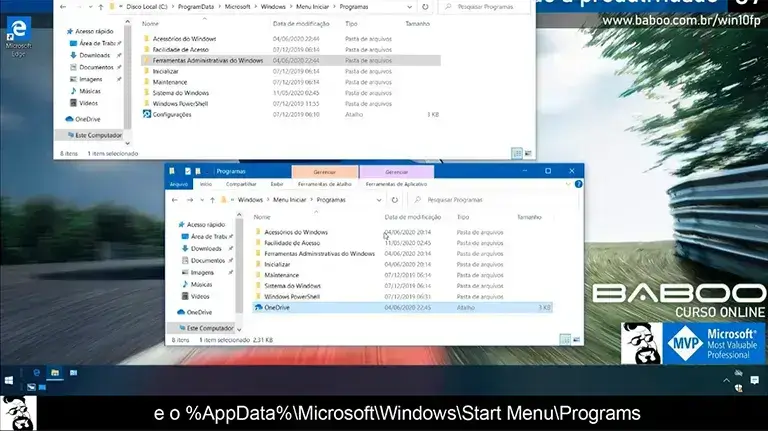Open Músicas in front window sidebar
This screenshot has height=431, width=768.
click(201, 285)
